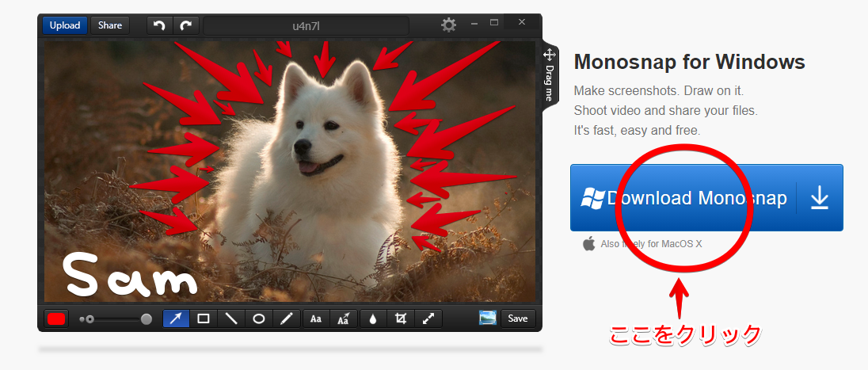
Task: Save the edited screenshot
Action: pos(518,319)
